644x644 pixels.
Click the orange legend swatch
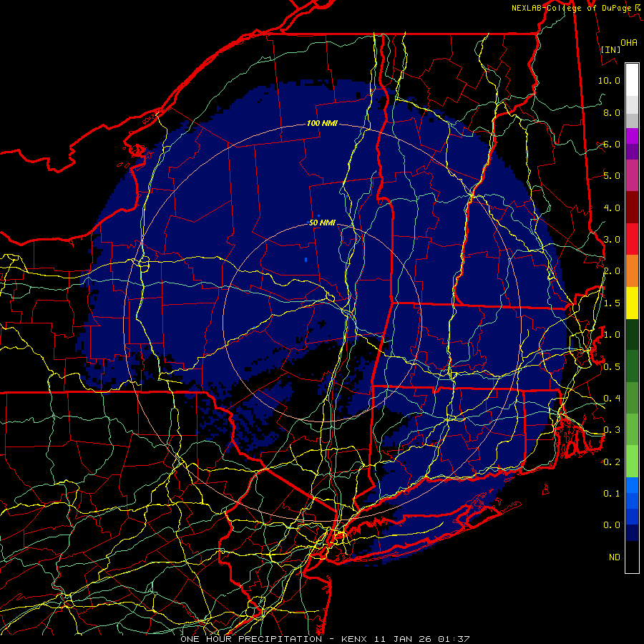point(632,271)
